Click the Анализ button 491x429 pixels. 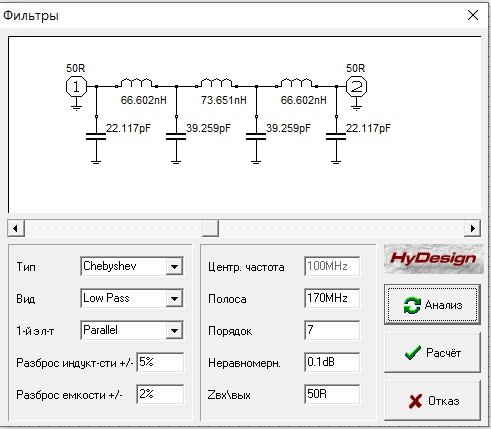coord(432,305)
